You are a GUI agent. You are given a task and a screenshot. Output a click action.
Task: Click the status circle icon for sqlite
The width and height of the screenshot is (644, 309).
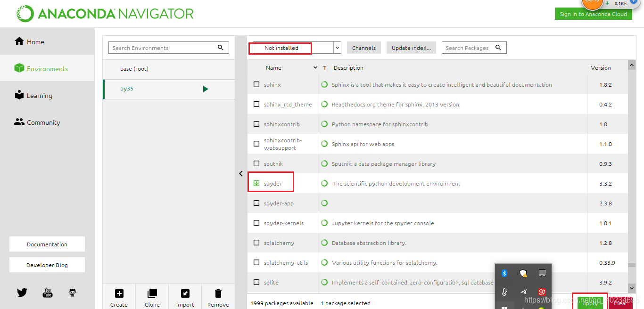324,283
